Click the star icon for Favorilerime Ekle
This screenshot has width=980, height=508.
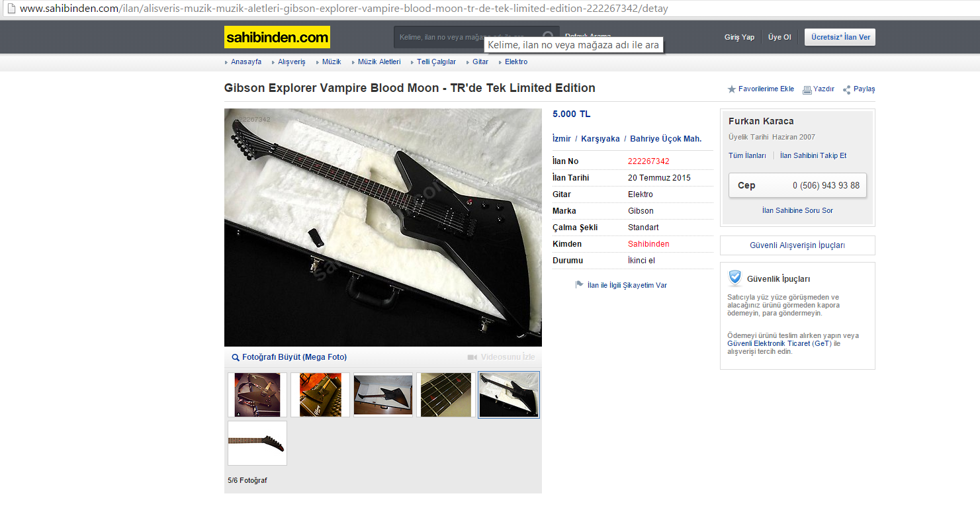point(732,89)
